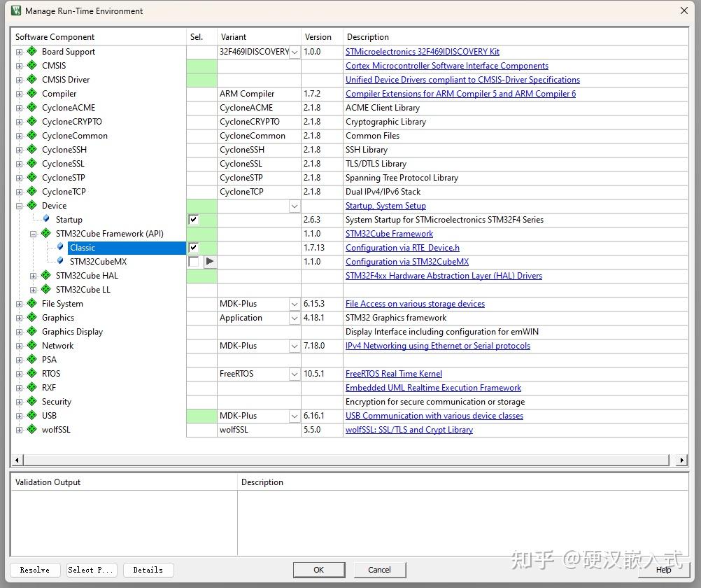
Task: Click the STM32Cube Framework (API) diamond icon
Action: tap(46, 233)
